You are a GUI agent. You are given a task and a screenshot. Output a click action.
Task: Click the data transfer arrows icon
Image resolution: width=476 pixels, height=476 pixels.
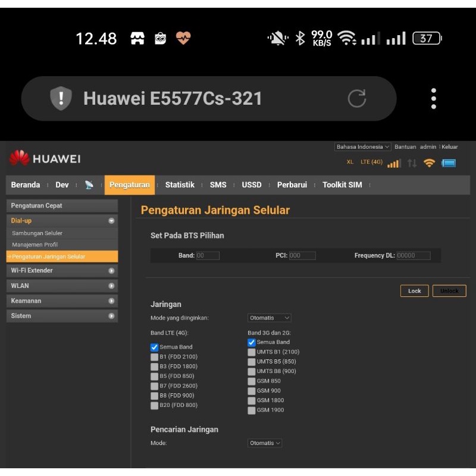click(412, 163)
